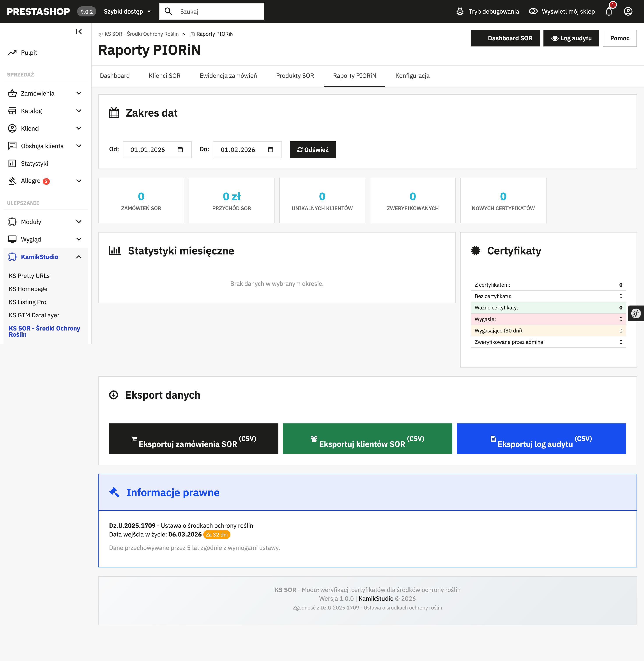The image size is (644, 661).
Task: Open the Szybki dostęp dropdown
Action: pos(127,12)
